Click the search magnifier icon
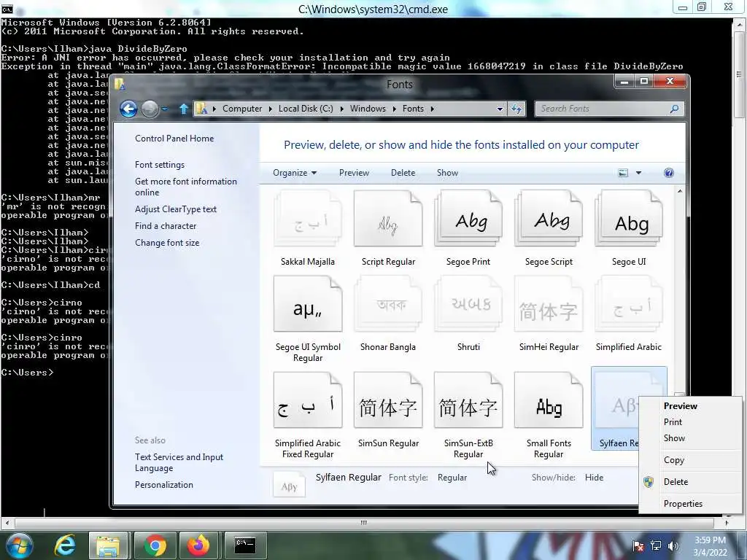The width and height of the screenshot is (747, 560). tap(674, 109)
